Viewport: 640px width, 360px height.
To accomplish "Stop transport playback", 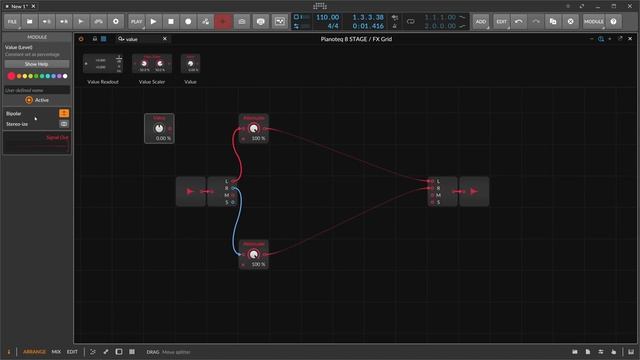I will (x=171, y=22).
